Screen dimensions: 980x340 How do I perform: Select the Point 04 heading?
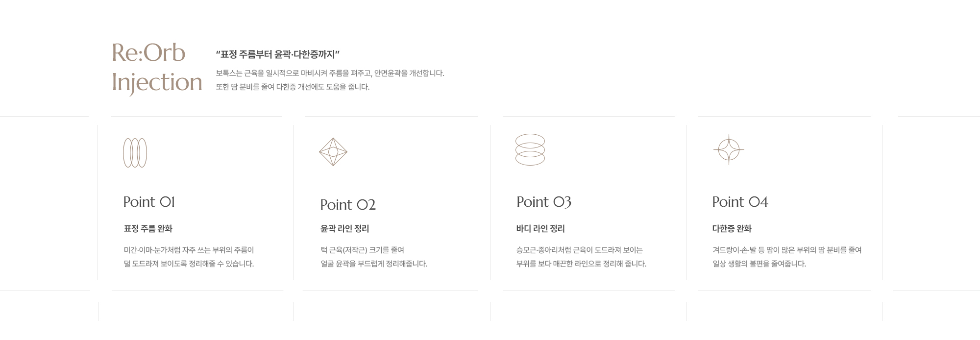(x=740, y=202)
